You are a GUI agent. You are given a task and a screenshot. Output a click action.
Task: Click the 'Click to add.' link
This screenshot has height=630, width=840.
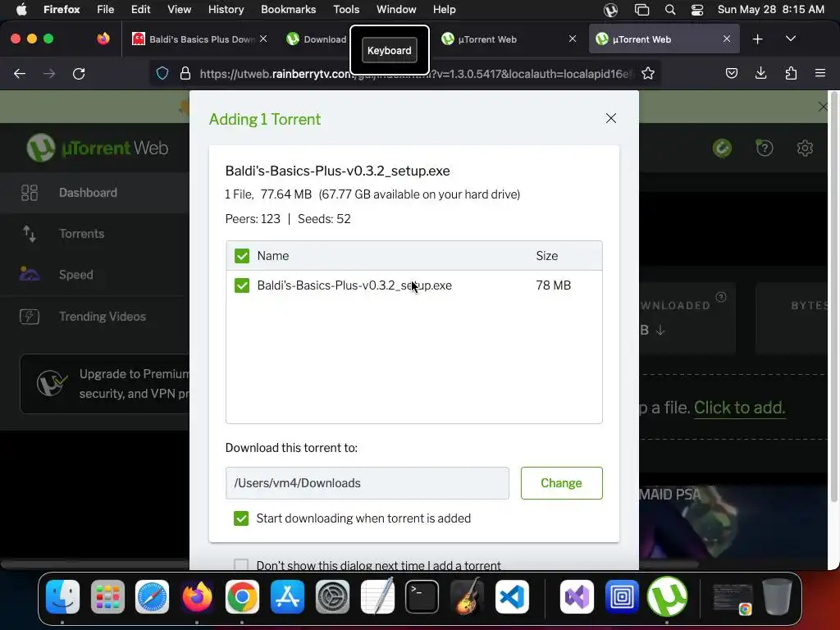pyautogui.click(x=739, y=408)
